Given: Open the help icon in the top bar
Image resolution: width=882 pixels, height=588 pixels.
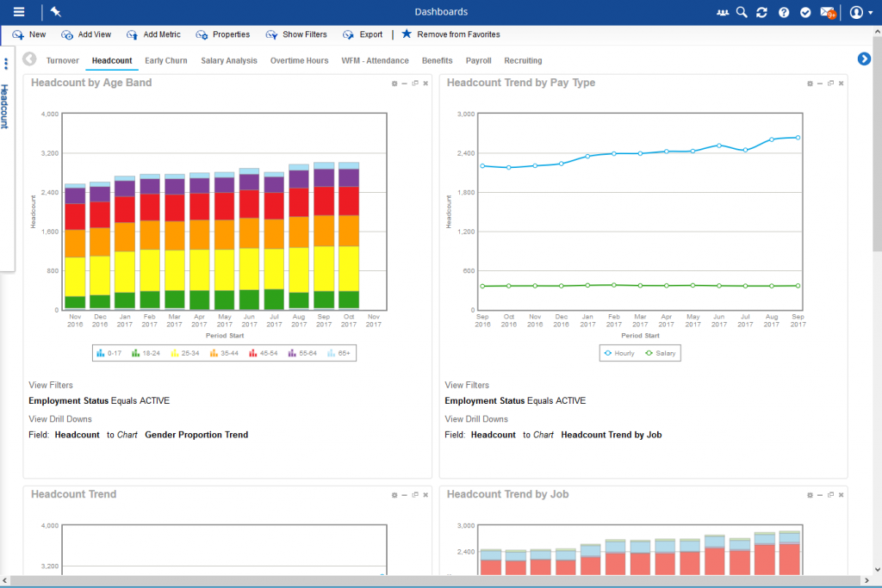Looking at the screenshot, I should pos(782,12).
